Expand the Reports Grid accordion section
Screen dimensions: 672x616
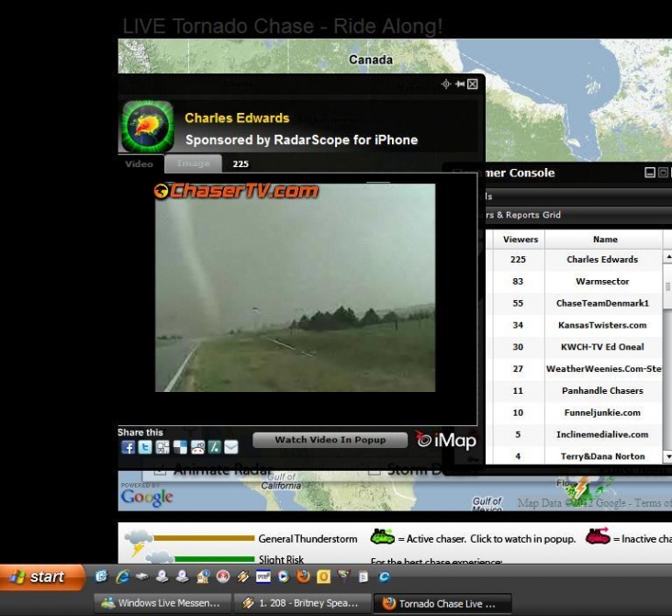coord(578,215)
